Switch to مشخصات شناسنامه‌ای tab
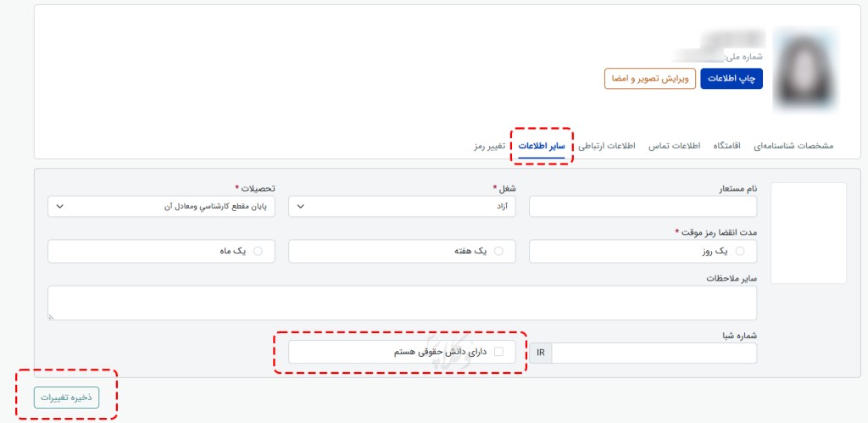Viewport: 868px width, 423px height. point(793,146)
